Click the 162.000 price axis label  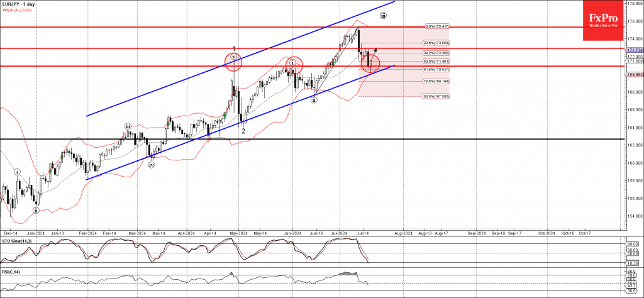point(634,145)
